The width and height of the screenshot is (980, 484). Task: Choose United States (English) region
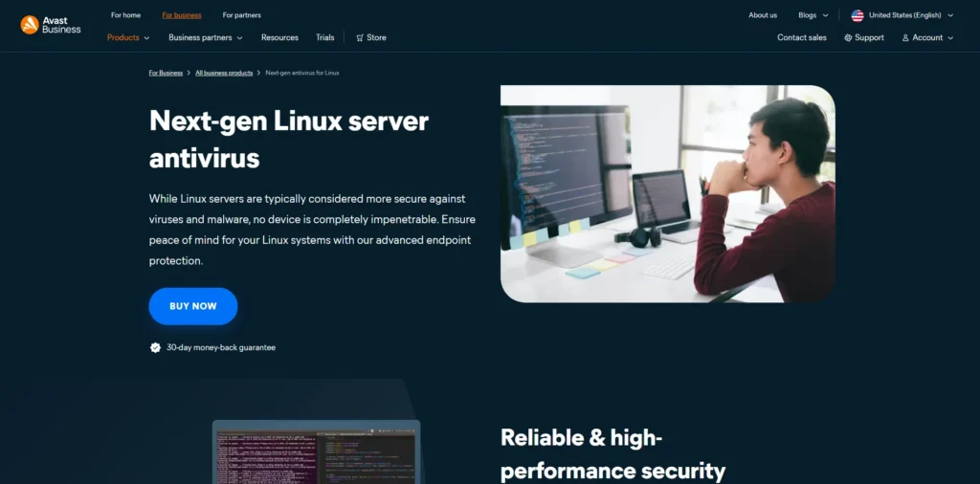(x=905, y=15)
